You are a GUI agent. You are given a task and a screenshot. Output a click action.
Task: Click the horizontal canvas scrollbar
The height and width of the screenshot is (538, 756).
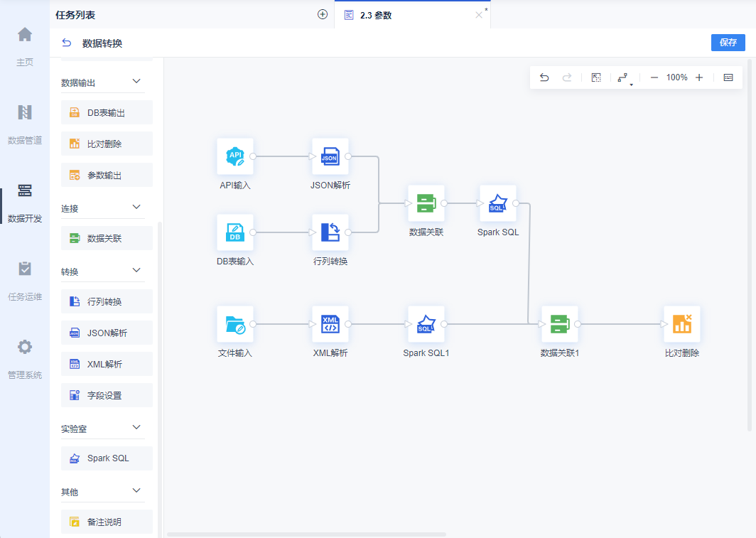point(306,534)
